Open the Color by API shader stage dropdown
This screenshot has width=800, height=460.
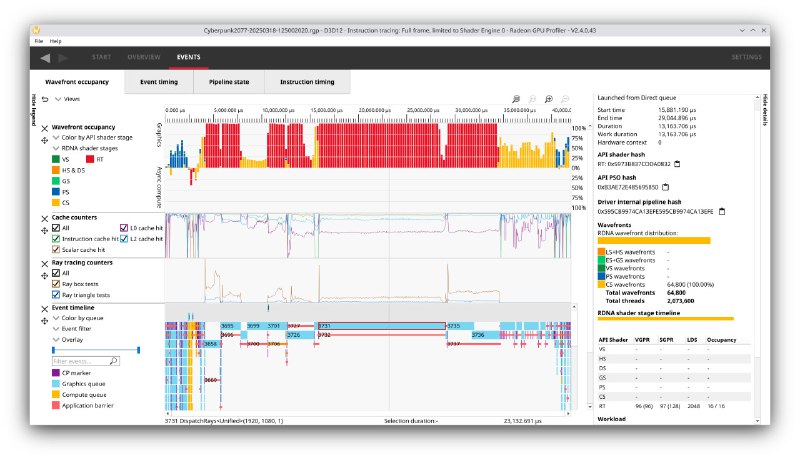93,138
